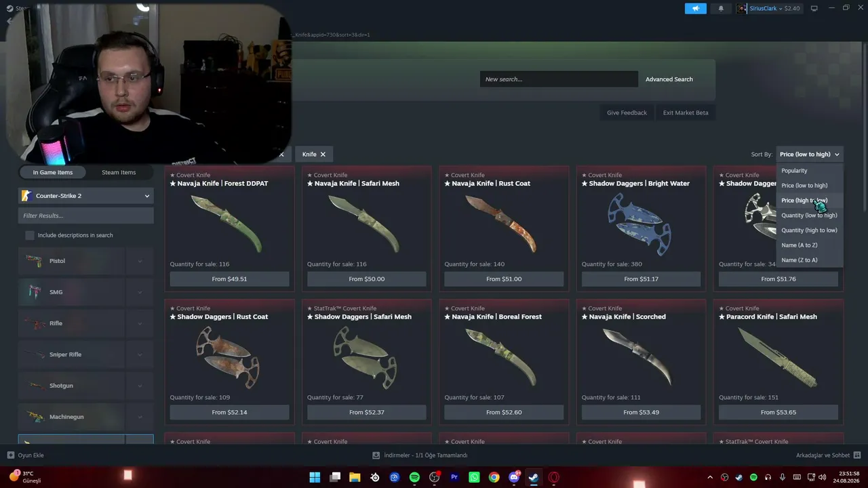Click From $53.65 on Paracord Knife Safari Mesh
The height and width of the screenshot is (488, 868).
click(x=778, y=412)
